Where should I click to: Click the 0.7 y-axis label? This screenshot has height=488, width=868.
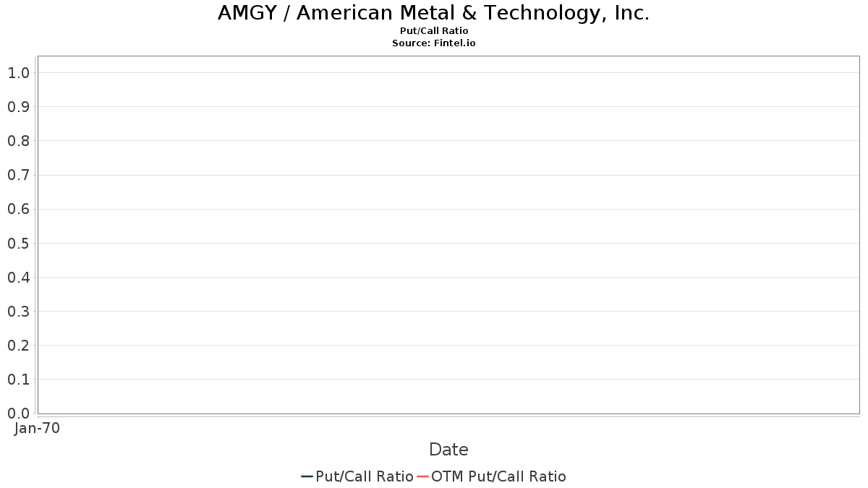click(x=19, y=175)
